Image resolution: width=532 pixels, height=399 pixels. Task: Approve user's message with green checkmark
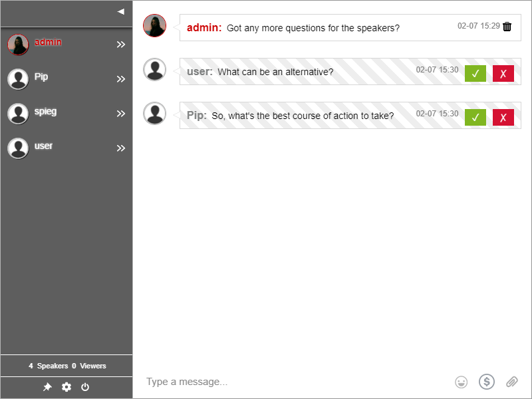(475, 74)
